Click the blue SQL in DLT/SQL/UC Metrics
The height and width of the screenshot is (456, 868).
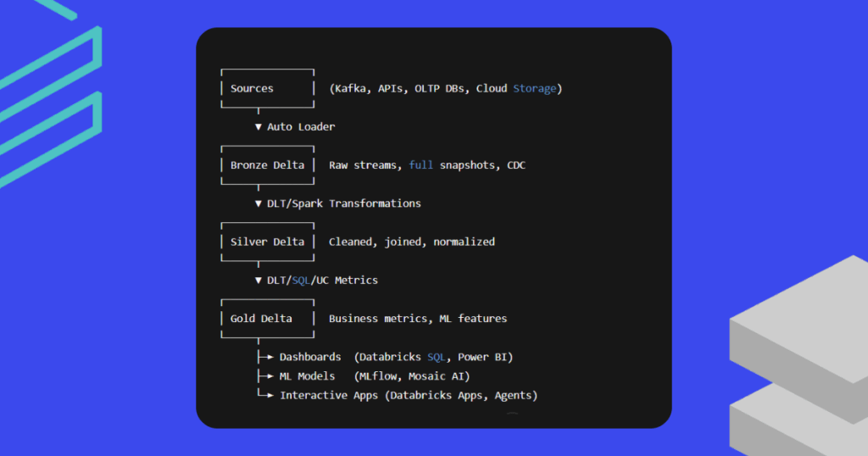(x=301, y=281)
